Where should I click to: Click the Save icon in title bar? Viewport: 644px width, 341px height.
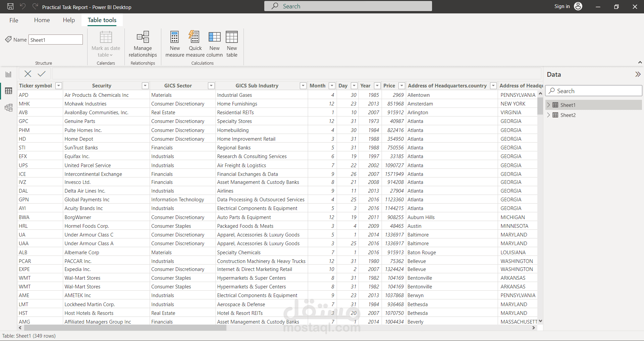[10, 6]
